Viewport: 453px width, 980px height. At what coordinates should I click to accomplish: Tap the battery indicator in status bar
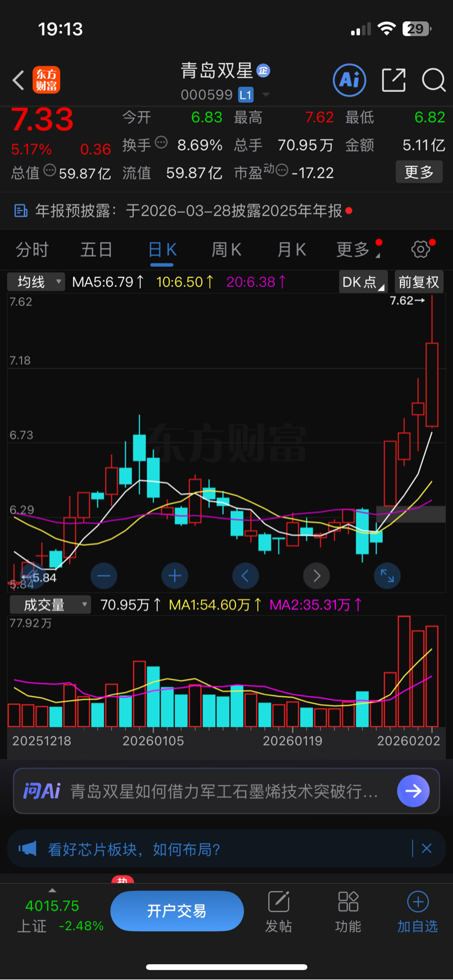(416, 28)
